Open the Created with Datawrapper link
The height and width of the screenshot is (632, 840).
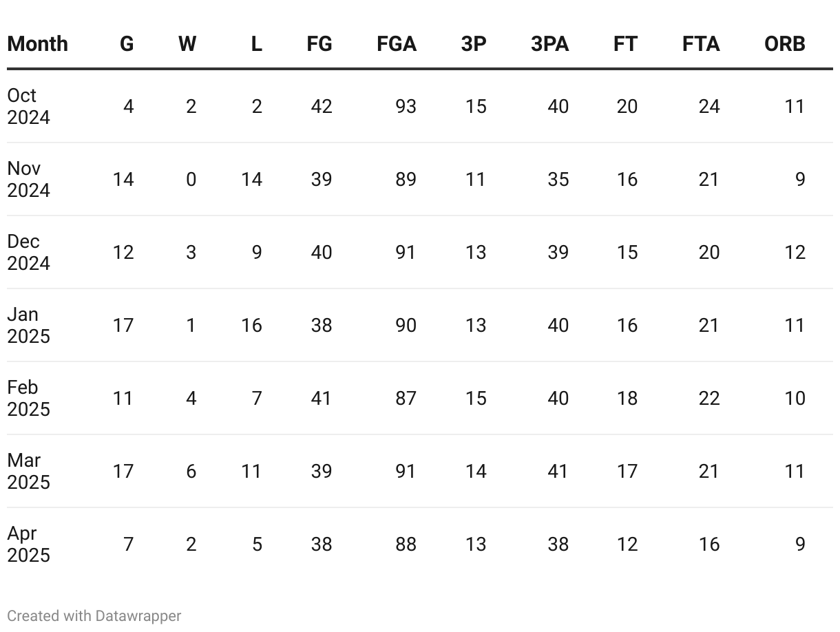coord(94,615)
